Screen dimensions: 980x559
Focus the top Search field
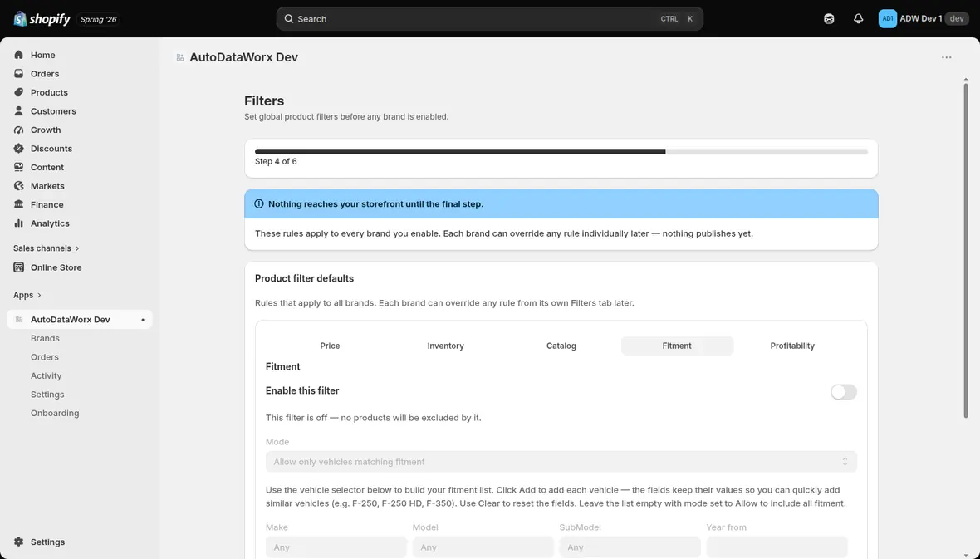tap(490, 19)
